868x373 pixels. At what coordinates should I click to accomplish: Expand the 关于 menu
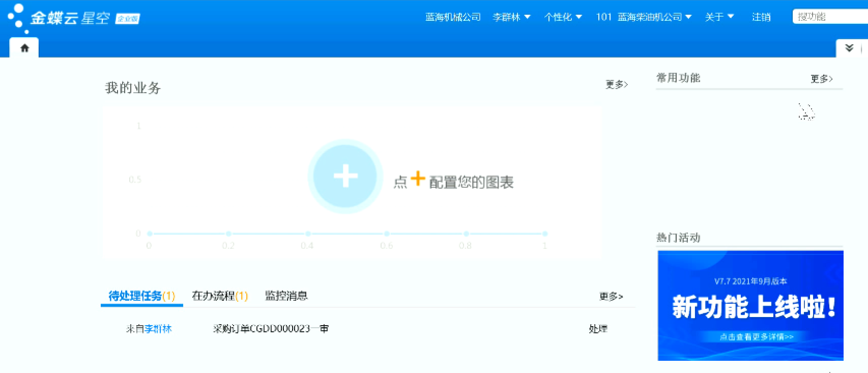point(719,17)
